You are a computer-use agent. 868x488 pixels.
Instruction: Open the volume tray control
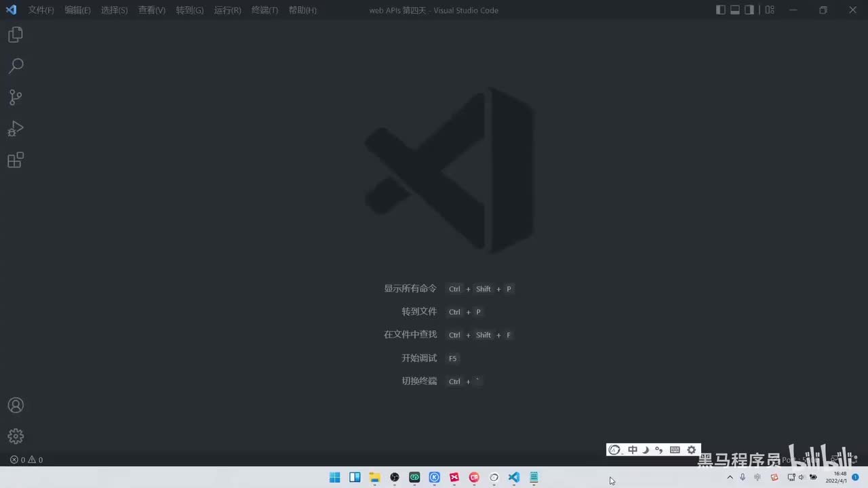[x=801, y=477]
